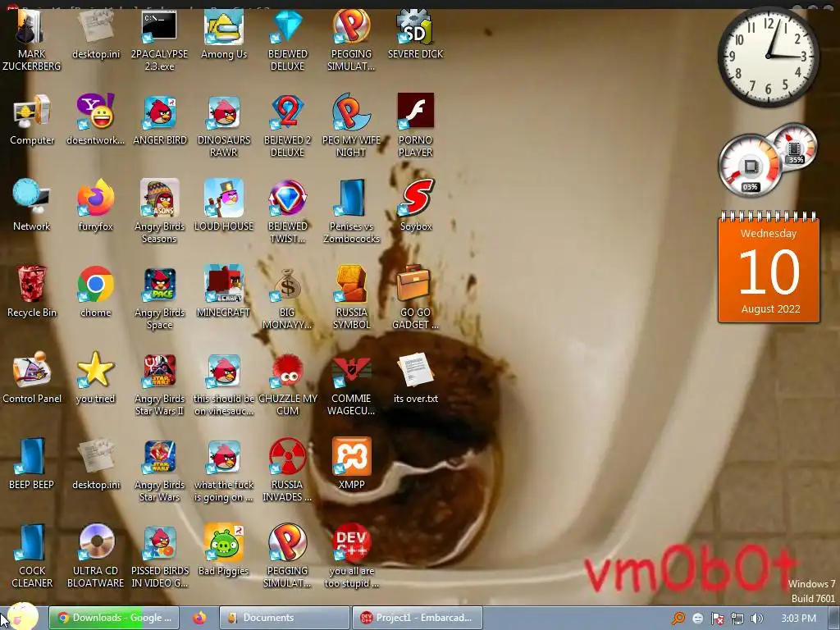
Task: Open the Windows Start orb
Action: tap(22, 617)
